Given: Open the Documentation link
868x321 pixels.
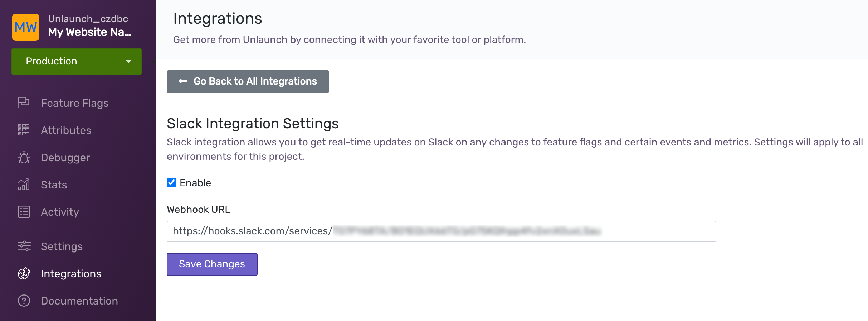Looking at the screenshot, I should (79, 301).
